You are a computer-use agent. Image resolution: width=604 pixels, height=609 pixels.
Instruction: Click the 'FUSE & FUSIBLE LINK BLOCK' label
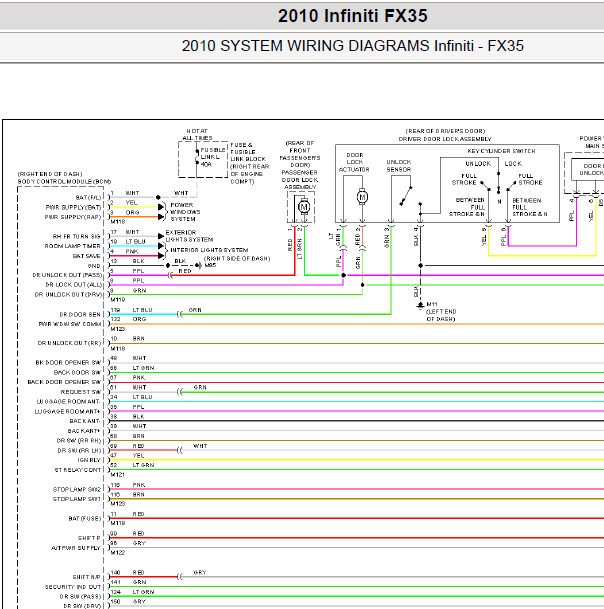[x=248, y=152]
